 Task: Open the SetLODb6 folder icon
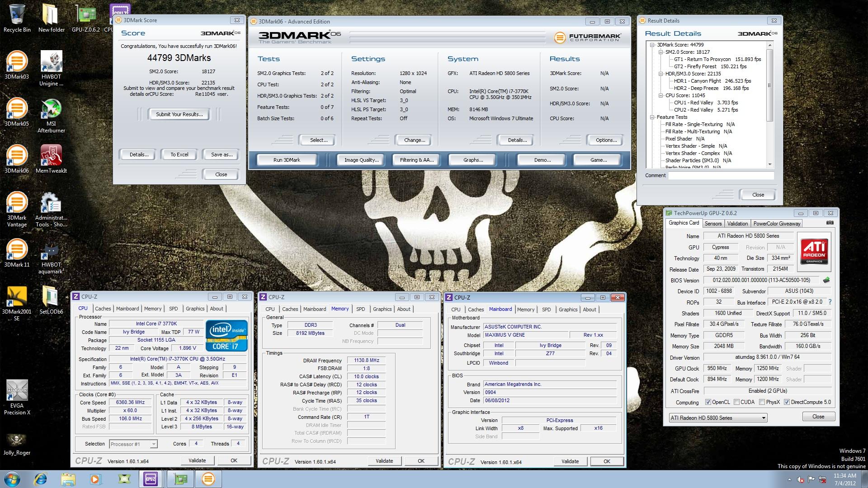(x=51, y=300)
